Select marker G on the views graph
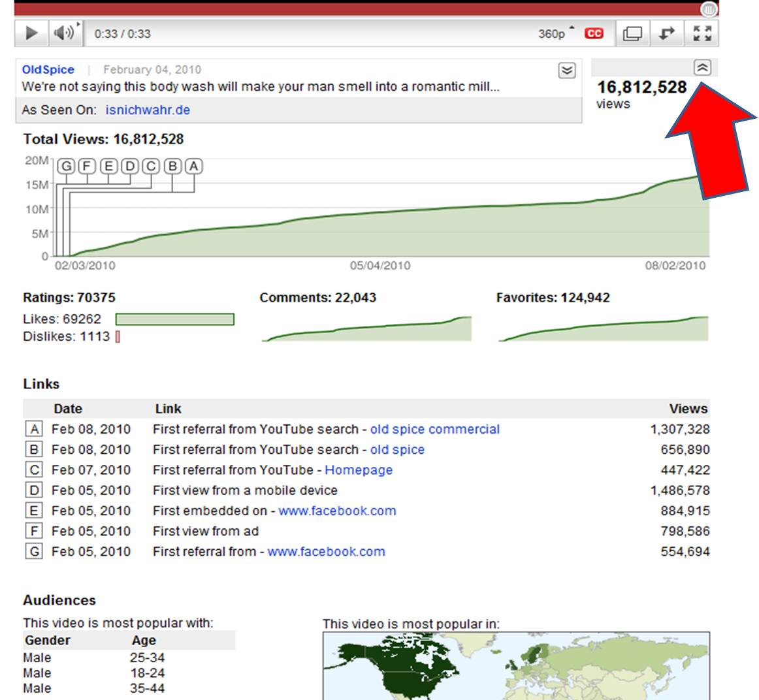759x700 pixels. (66, 166)
